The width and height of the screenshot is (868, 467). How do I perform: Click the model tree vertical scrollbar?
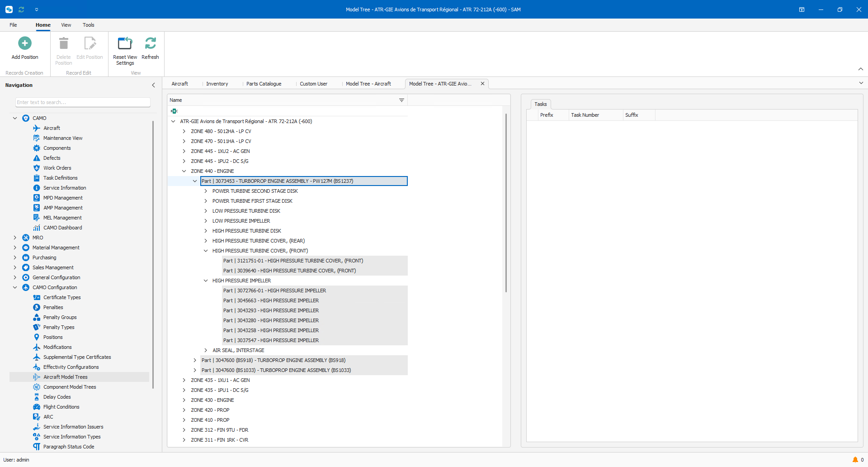506,203
